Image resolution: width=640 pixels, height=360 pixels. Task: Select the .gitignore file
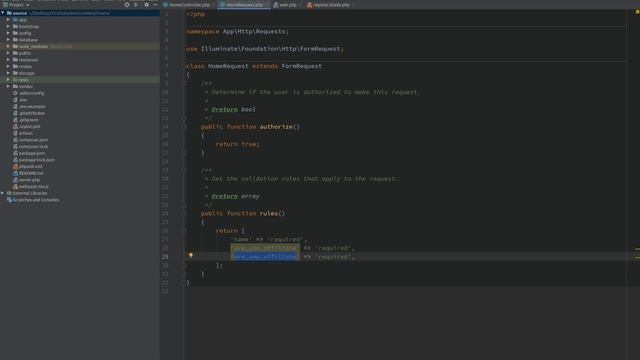pos(26,120)
